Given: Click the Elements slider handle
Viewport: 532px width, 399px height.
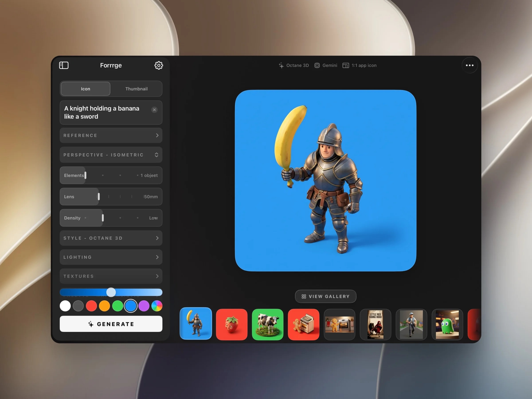Looking at the screenshot, I should point(85,175).
